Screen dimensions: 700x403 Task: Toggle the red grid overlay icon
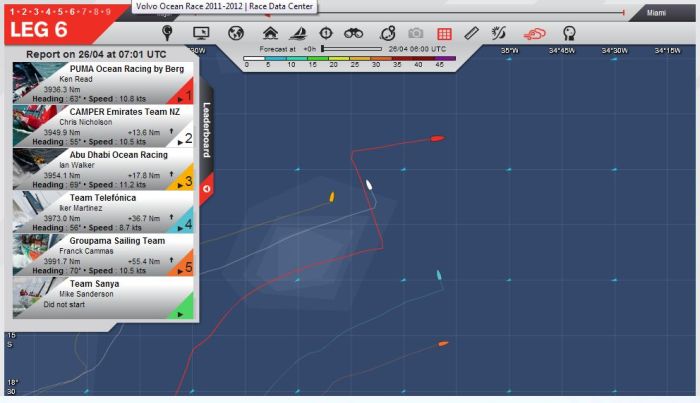tap(444, 33)
